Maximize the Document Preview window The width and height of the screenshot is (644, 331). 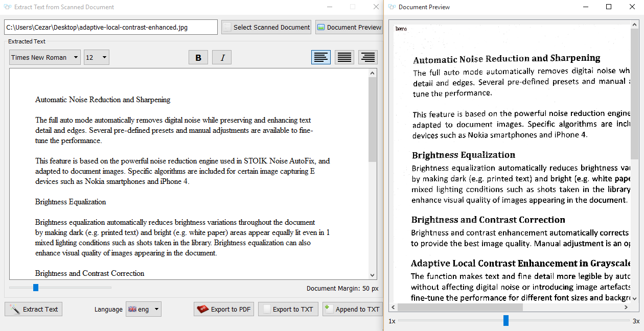point(609,7)
